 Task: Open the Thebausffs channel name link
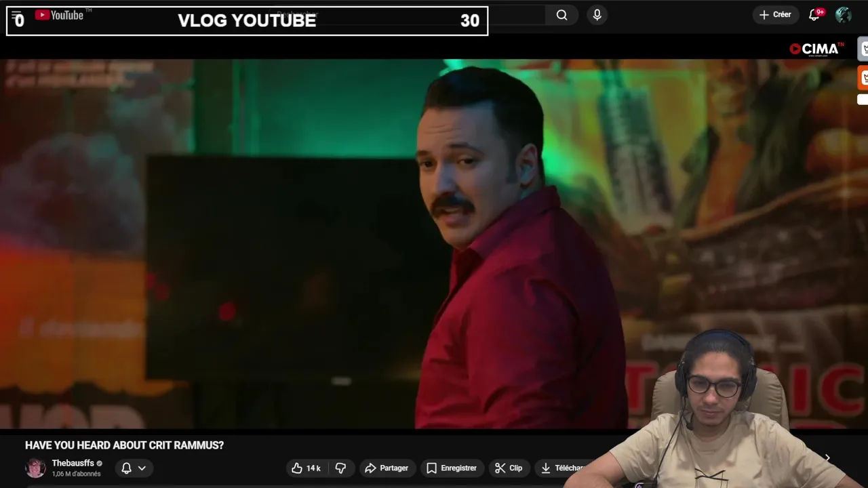pyautogui.click(x=73, y=464)
